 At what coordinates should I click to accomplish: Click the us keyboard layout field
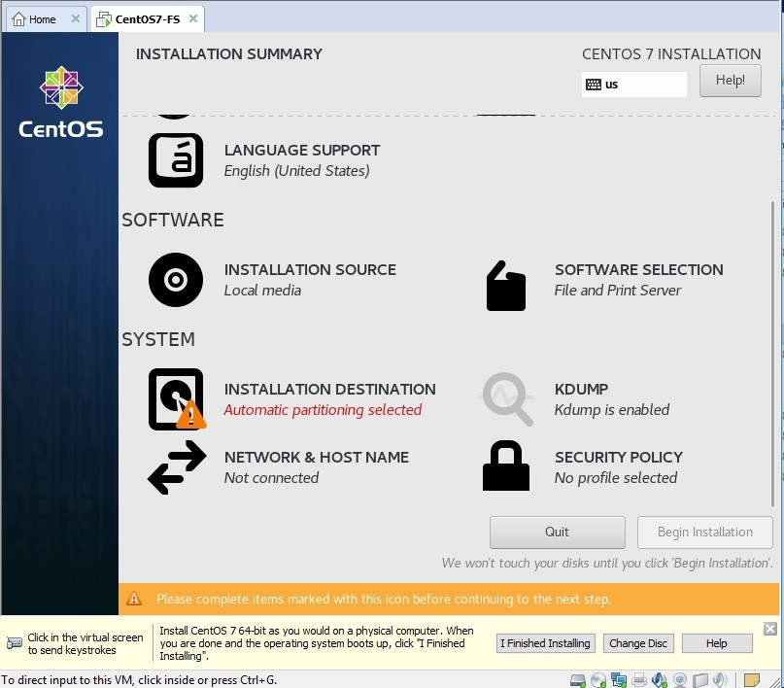[633, 85]
